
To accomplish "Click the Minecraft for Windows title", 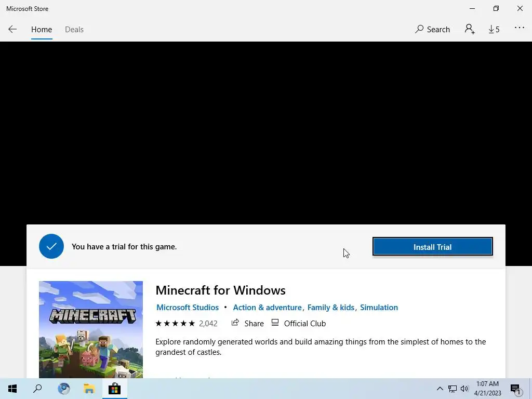I will click(220, 290).
